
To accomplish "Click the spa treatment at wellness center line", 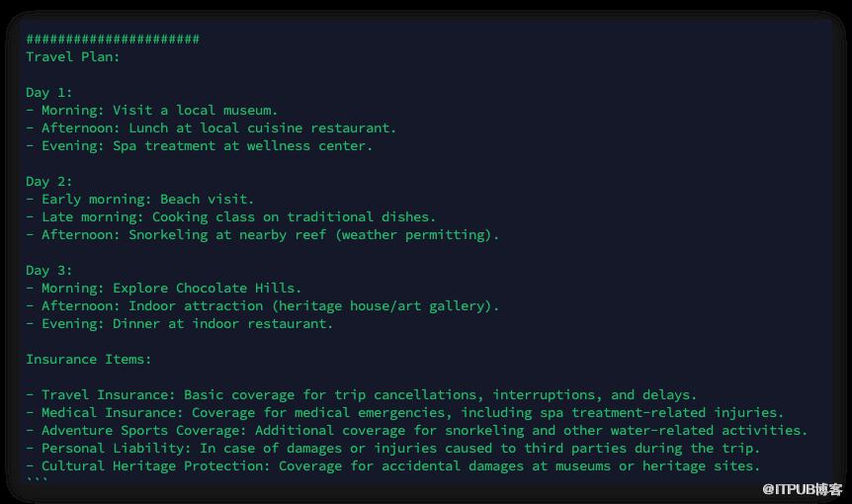I will point(200,145).
